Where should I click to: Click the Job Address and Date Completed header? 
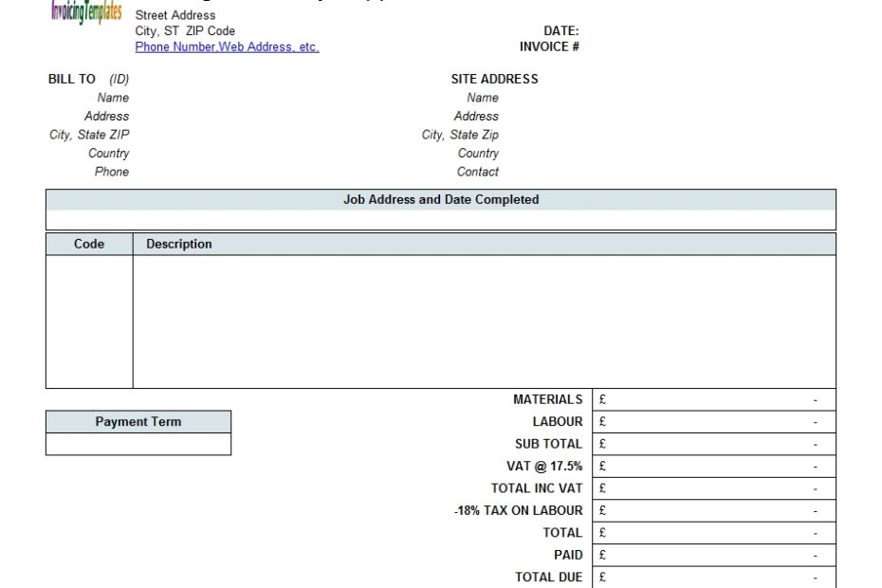(x=441, y=200)
